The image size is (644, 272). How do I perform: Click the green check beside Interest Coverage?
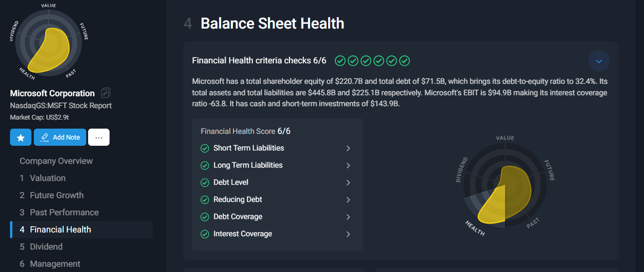(x=205, y=234)
